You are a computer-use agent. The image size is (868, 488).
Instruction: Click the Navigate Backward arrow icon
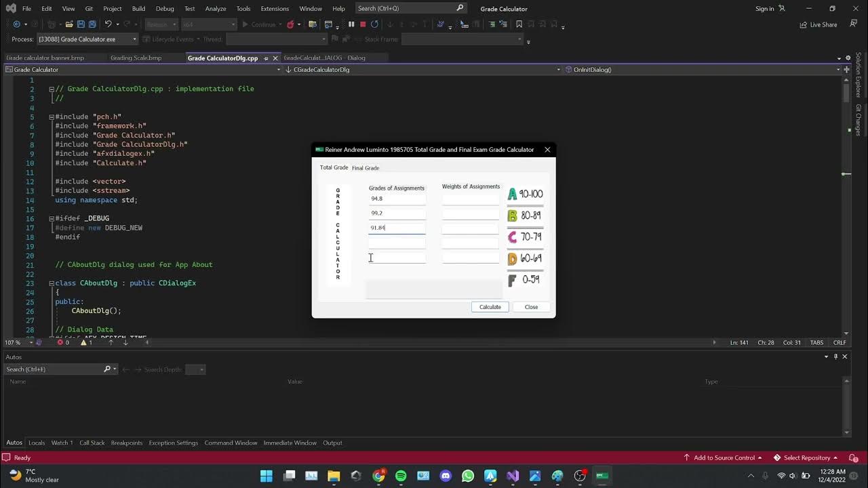click(x=16, y=24)
